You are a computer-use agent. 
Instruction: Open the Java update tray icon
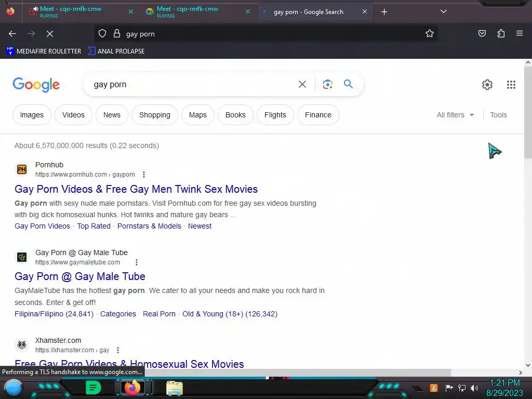(434, 388)
